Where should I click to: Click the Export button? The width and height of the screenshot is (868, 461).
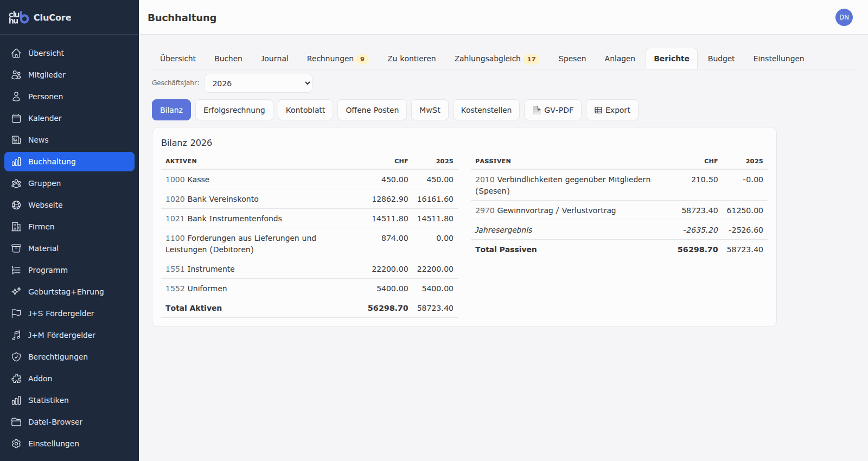pos(612,110)
